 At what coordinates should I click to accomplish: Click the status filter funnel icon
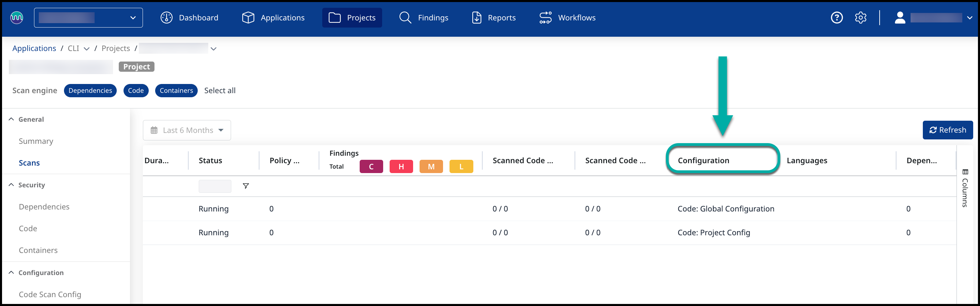246,186
